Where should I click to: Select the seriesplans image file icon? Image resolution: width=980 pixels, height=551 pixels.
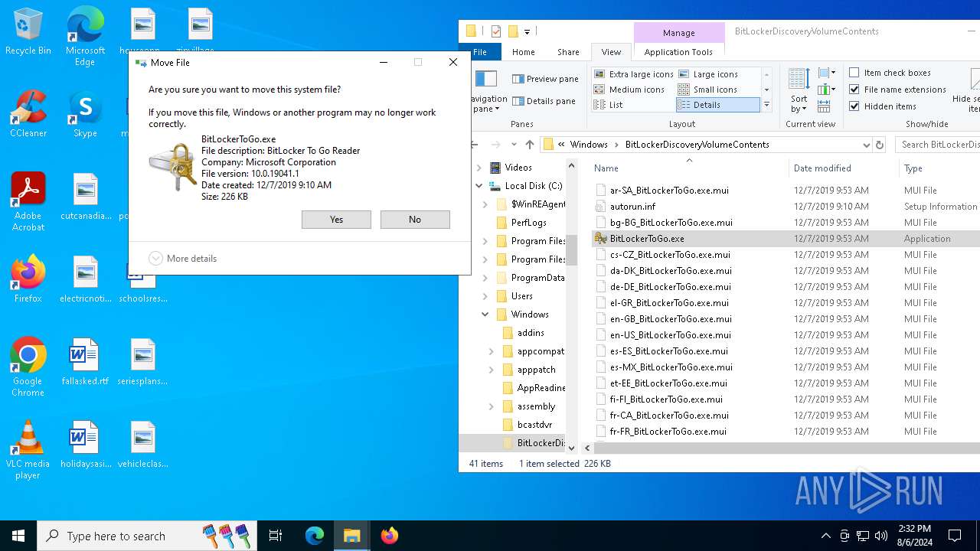coord(143,362)
